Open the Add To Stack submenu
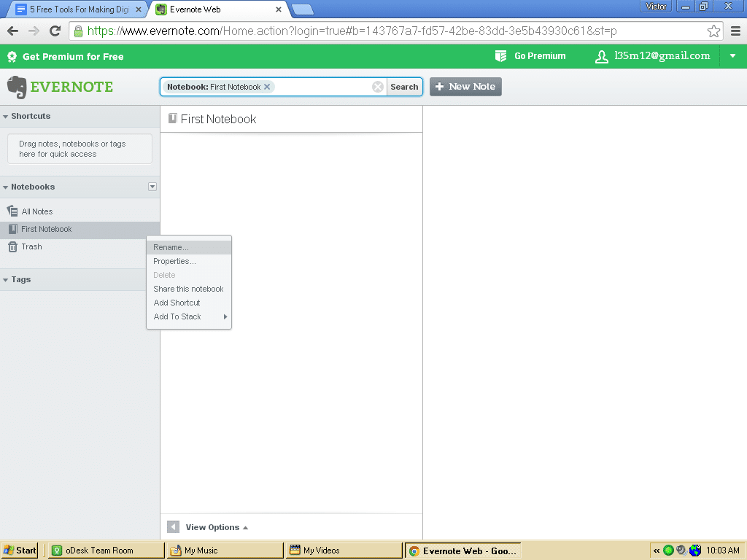This screenshot has height=560, width=747. coord(189,316)
